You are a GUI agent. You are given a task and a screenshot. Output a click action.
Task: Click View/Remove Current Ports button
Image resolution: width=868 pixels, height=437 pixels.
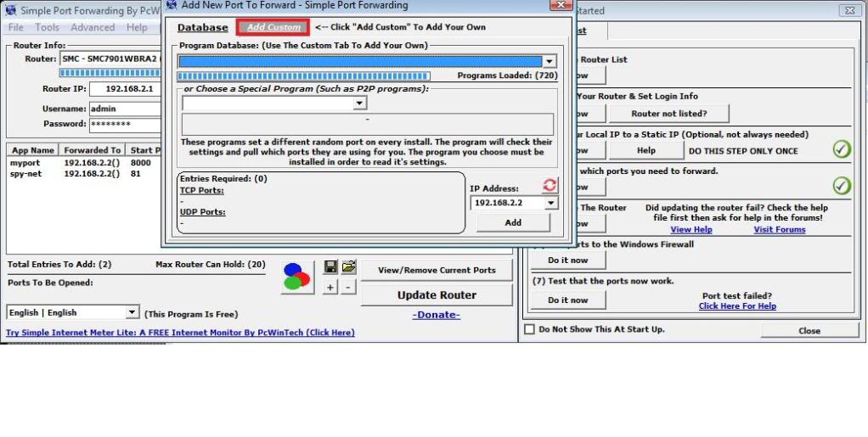tap(437, 271)
